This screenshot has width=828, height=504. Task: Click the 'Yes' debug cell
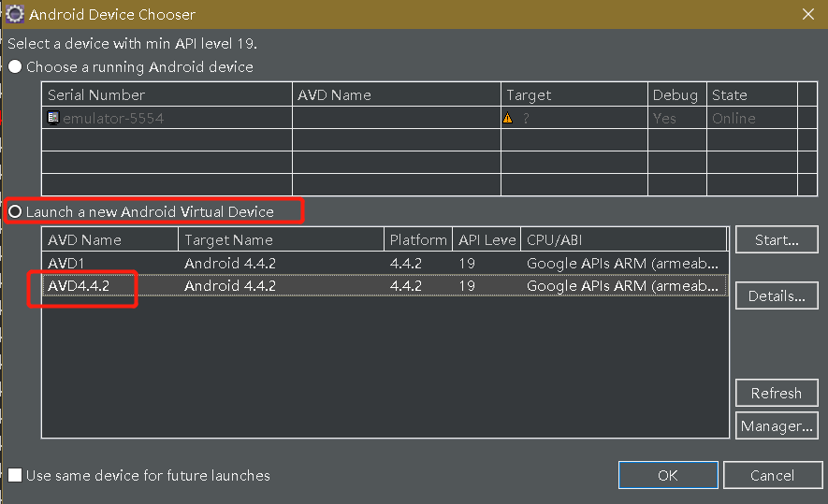(x=664, y=118)
